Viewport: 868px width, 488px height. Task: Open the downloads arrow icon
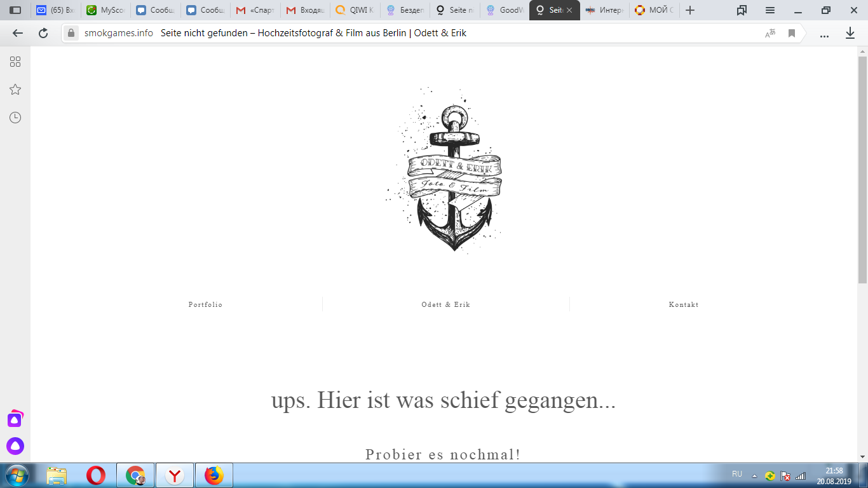[850, 33]
